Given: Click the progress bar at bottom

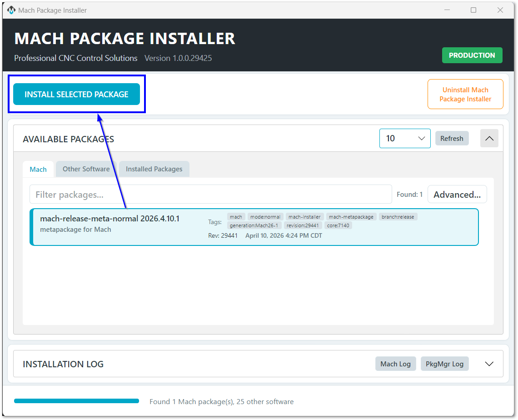Looking at the screenshot, I should [76, 401].
